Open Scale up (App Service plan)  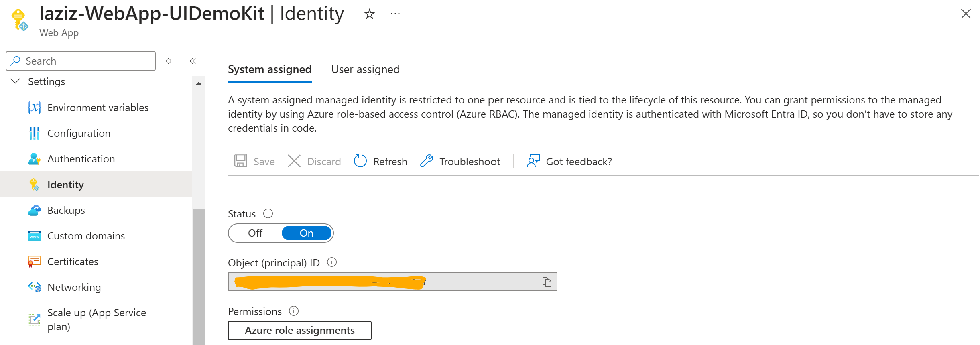pos(96,319)
